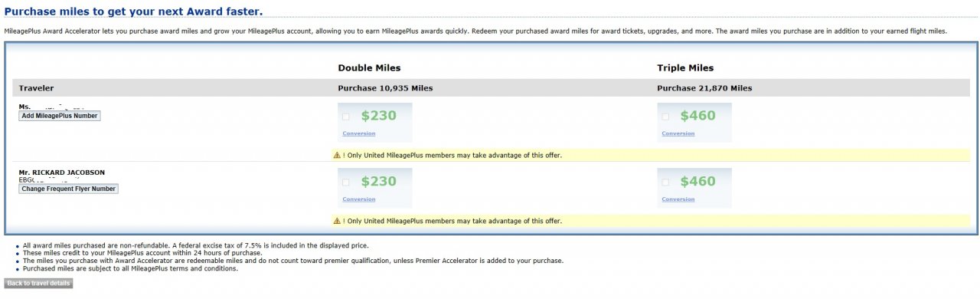
Task: Click the warning icon in Rickard Jacobson's row
Action: coord(337,221)
